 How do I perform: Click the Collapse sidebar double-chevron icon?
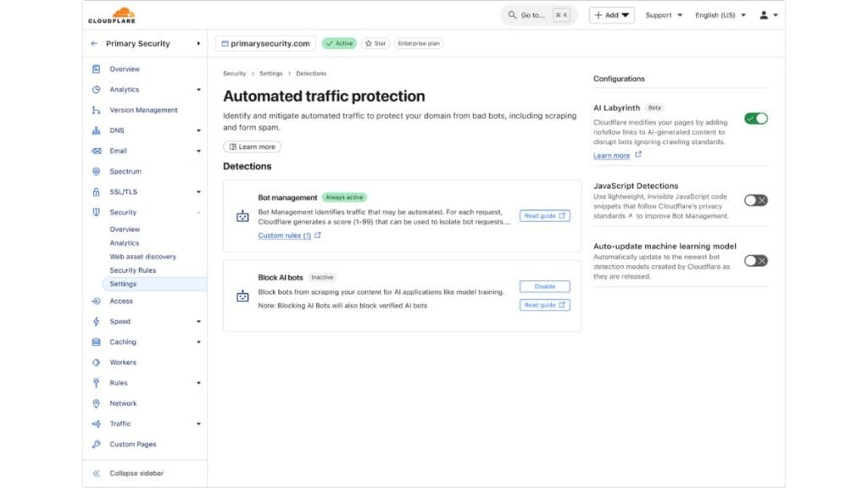(x=97, y=474)
